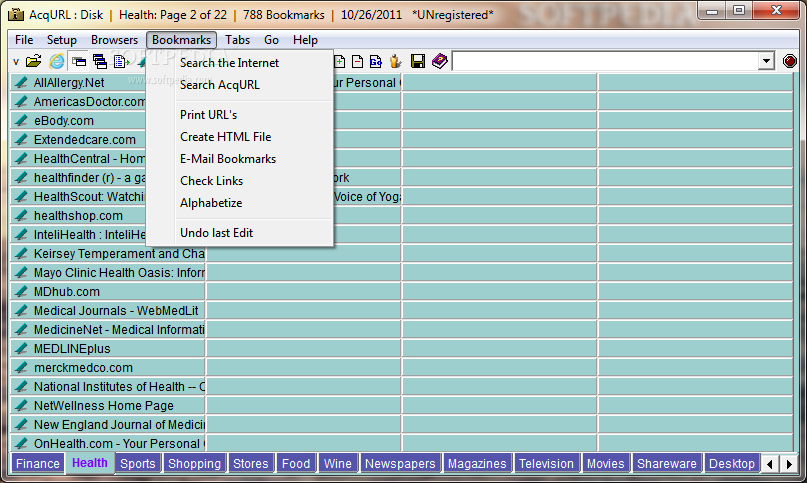The height and width of the screenshot is (483, 807).
Task: Open the Setup menu
Action: point(62,40)
